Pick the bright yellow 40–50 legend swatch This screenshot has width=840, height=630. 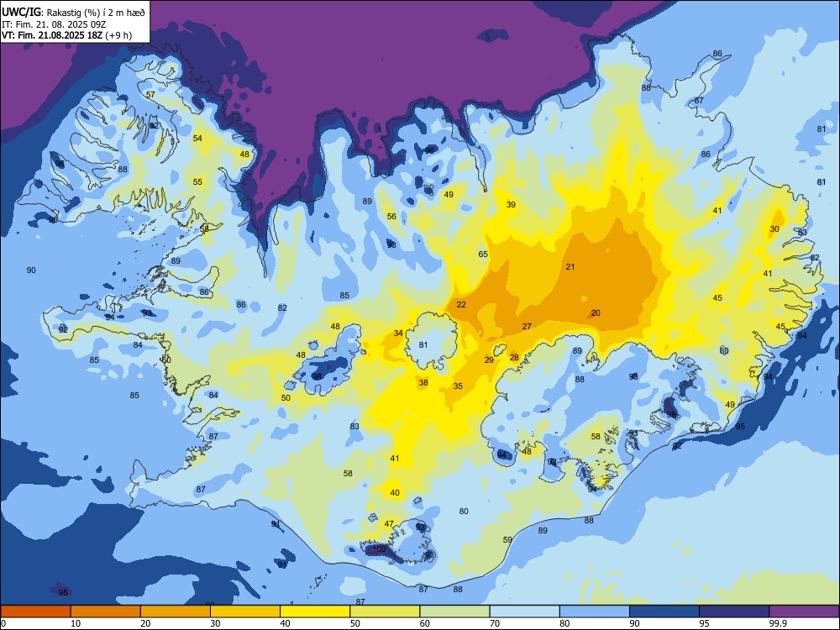(x=315, y=612)
